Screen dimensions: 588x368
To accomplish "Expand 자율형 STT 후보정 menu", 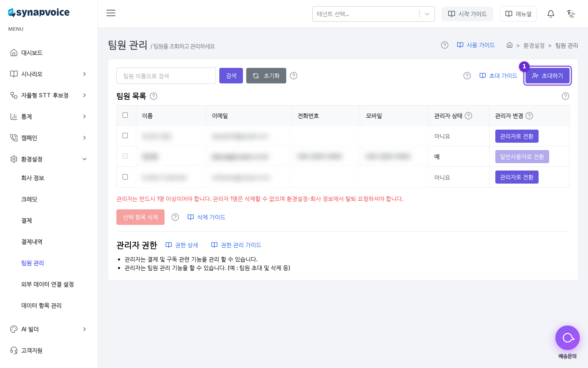I will coord(49,95).
